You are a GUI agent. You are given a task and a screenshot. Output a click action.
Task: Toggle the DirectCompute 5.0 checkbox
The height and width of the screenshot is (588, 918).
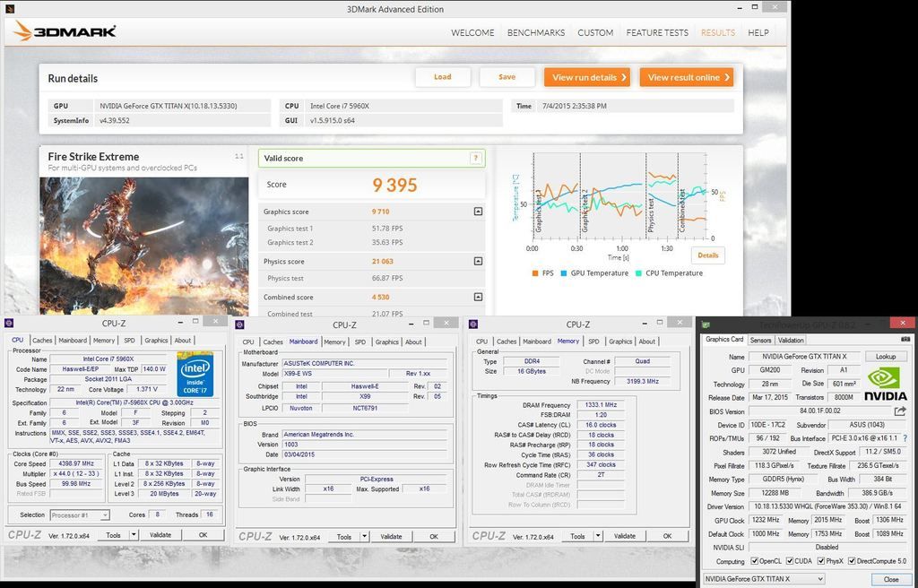[852, 561]
